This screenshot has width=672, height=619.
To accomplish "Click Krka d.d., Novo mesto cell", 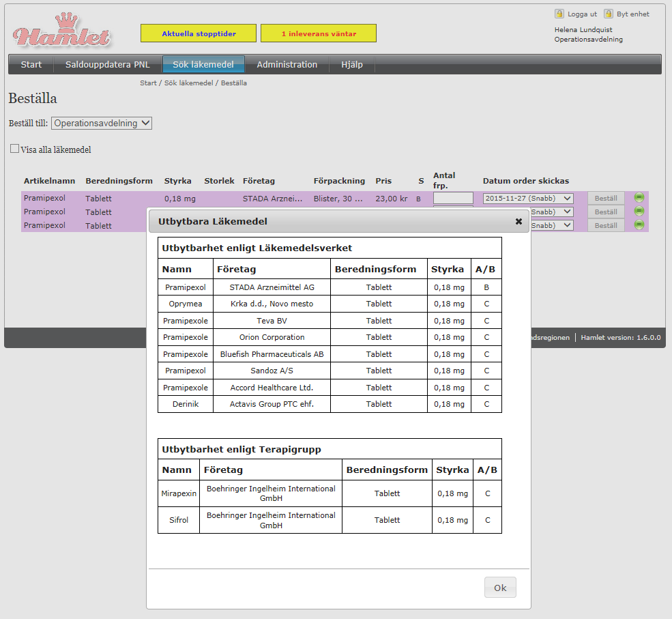I will 272,304.
